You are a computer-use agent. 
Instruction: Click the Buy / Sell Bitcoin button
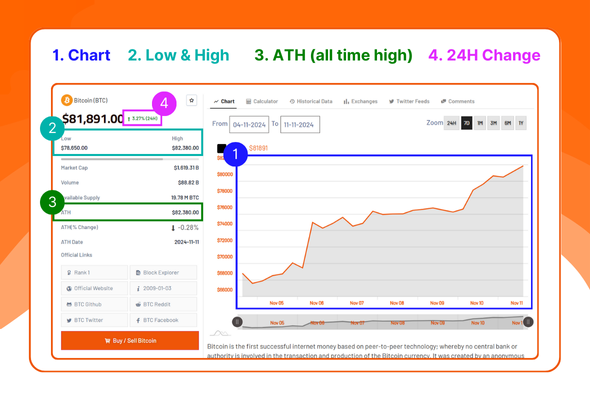pos(130,341)
